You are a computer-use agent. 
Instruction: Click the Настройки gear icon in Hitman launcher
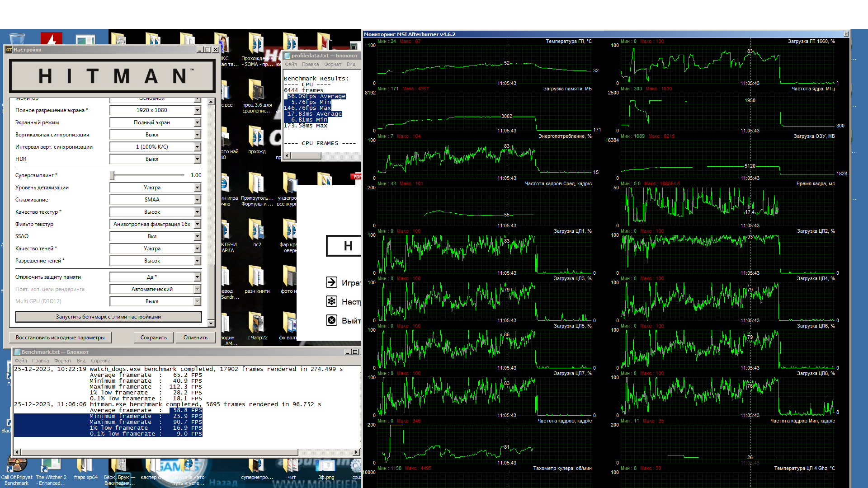click(x=331, y=301)
